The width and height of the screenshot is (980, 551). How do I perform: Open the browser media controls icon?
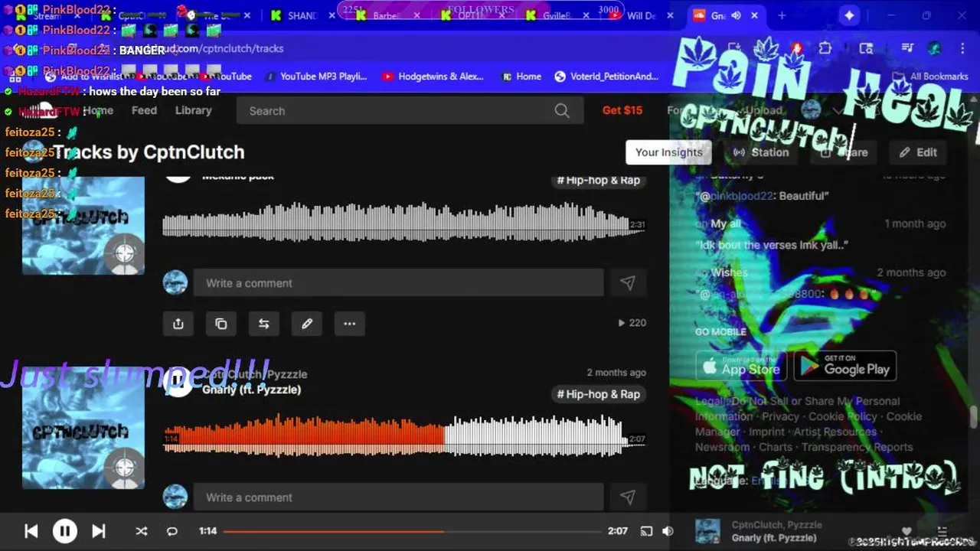[x=907, y=48]
